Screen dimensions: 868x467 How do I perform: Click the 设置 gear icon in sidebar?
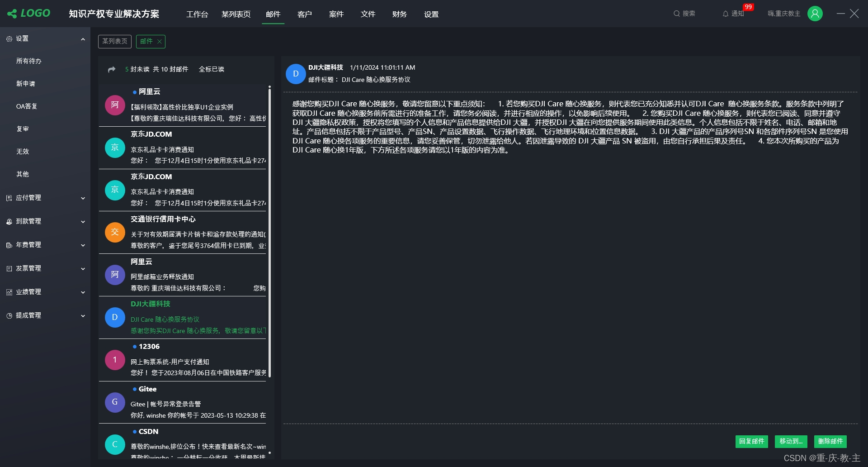pos(9,39)
